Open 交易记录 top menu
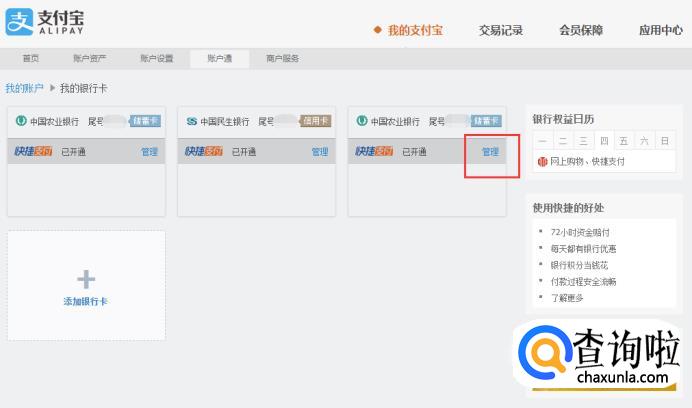The height and width of the screenshot is (408, 692). pyautogui.click(x=501, y=30)
